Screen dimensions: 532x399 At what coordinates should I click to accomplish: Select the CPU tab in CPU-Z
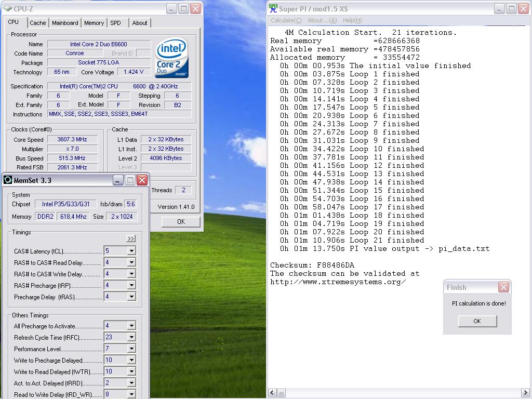(14, 22)
